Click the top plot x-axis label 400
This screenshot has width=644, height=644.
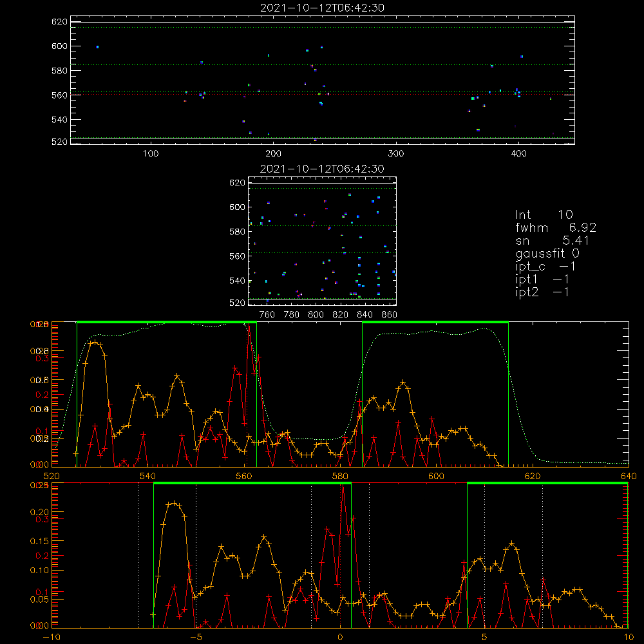click(518, 154)
